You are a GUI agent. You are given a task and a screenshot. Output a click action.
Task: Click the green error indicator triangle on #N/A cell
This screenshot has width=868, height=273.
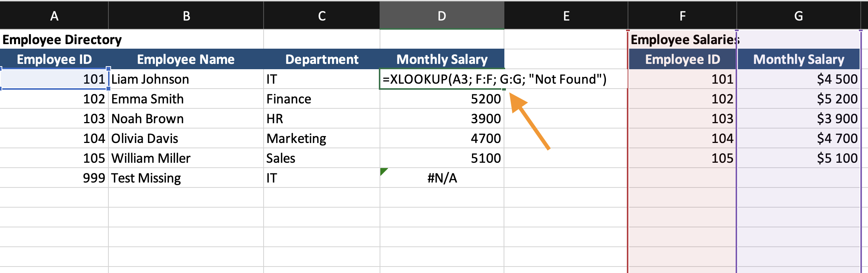(383, 171)
